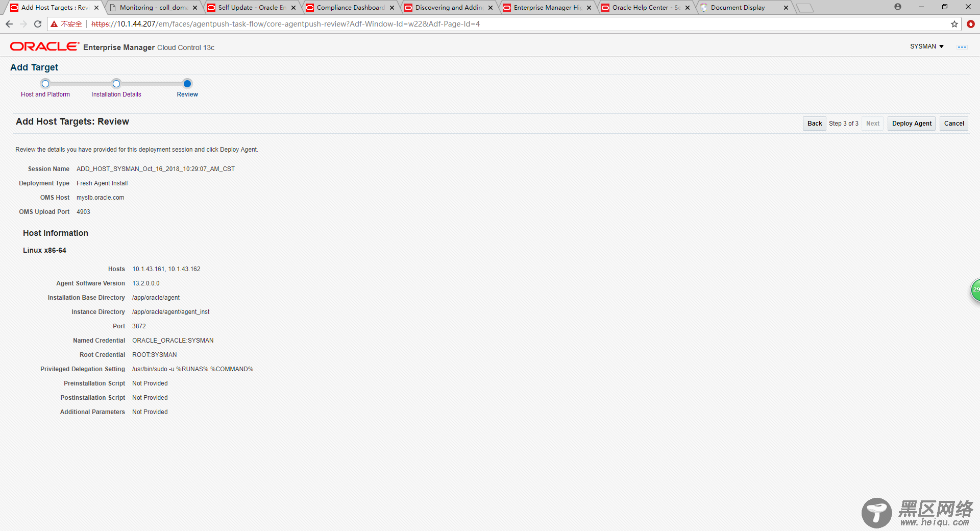Click installation base directory /app/oracle/agent
This screenshot has height=531, width=980.
pos(156,298)
